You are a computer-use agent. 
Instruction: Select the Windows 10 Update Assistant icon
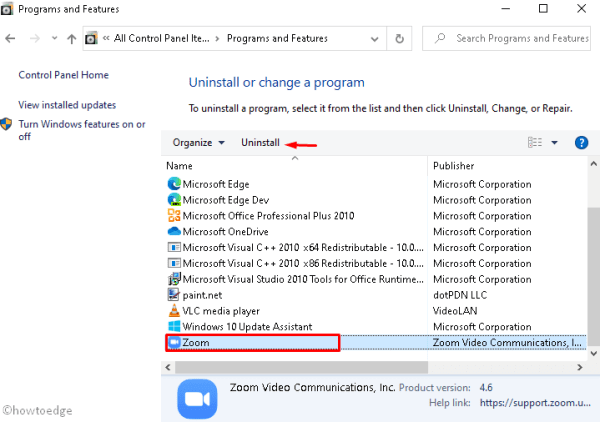pyautogui.click(x=174, y=326)
